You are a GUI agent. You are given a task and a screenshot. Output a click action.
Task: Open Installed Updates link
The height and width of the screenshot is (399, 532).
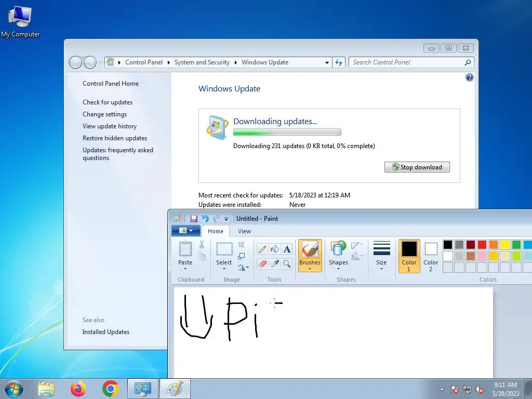pyautogui.click(x=106, y=332)
